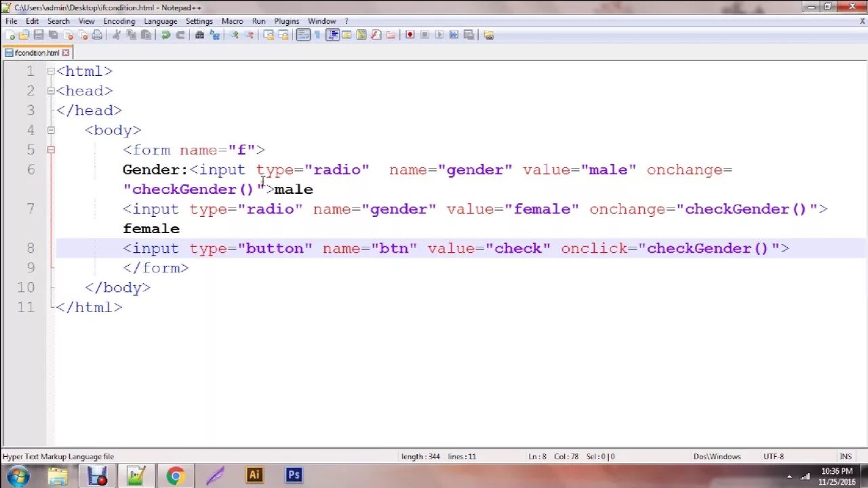Viewport: 868px width, 488px height.
Task: Click the Redo toolbar icon
Action: [x=180, y=35]
